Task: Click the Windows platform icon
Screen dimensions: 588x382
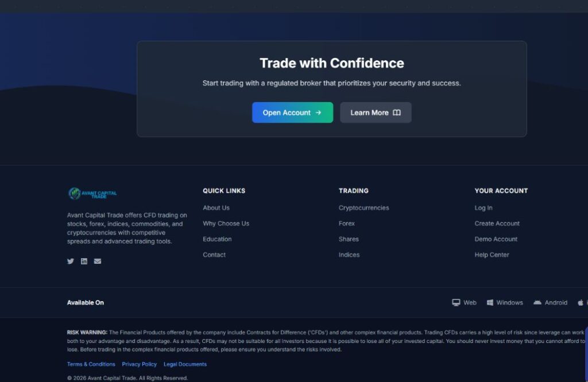Action: (x=490, y=302)
